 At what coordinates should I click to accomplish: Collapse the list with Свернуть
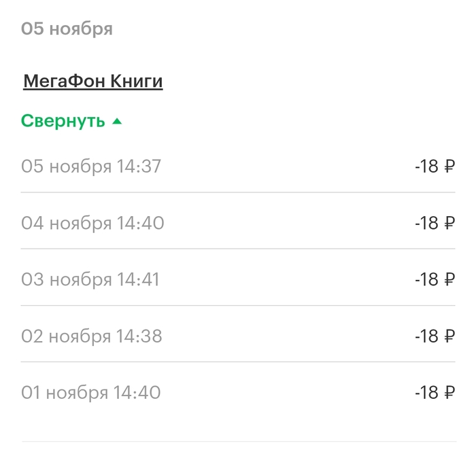click(x=63, y=121)
